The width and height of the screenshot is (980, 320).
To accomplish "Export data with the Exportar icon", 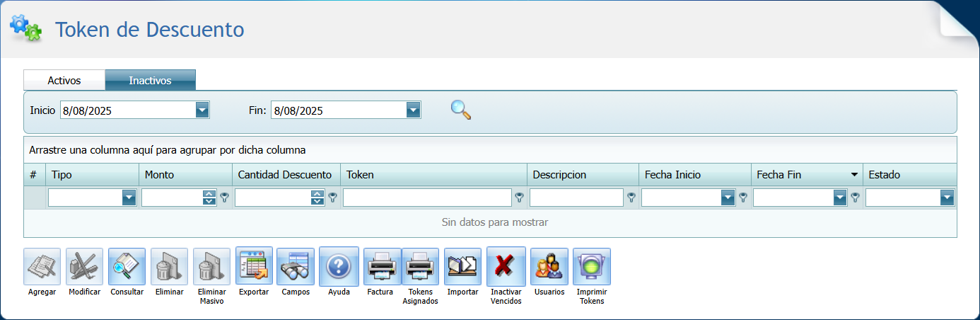I will [254, 266].
